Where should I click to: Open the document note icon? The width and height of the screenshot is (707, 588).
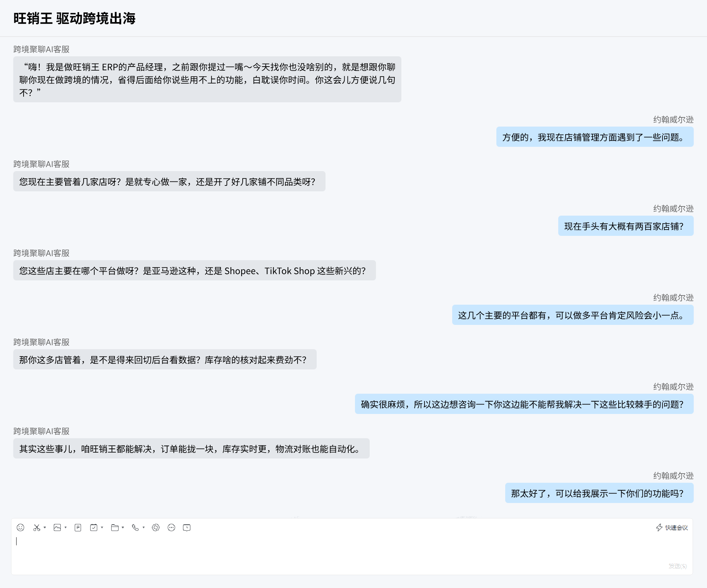click(x=78, y=527)
